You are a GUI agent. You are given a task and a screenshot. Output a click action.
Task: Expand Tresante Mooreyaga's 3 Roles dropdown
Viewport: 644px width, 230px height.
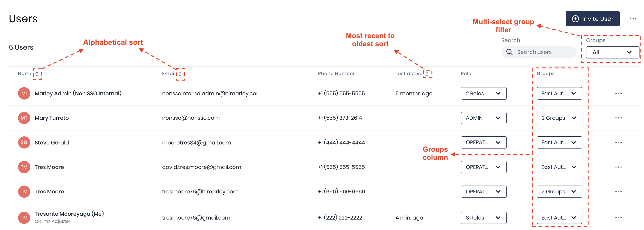pos(483,218)
